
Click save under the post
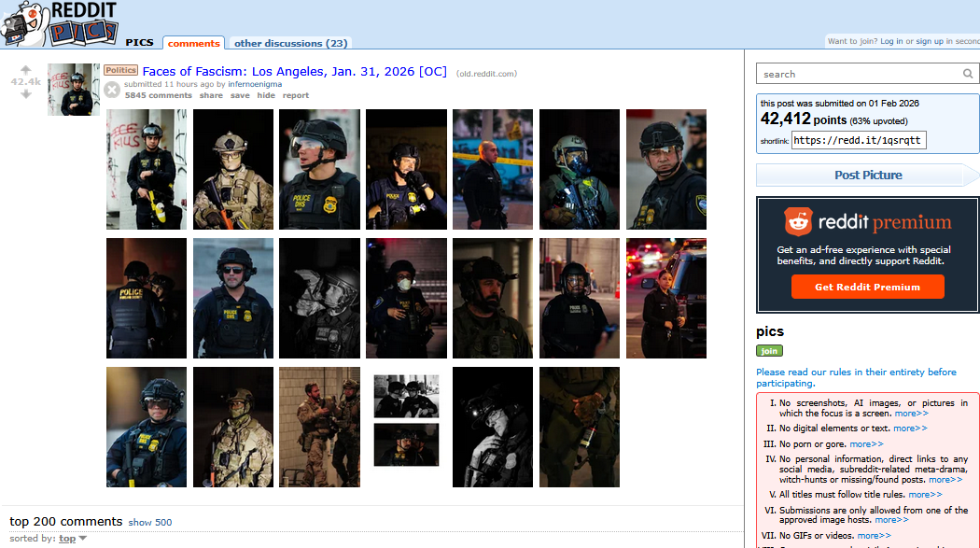point(240,95)
